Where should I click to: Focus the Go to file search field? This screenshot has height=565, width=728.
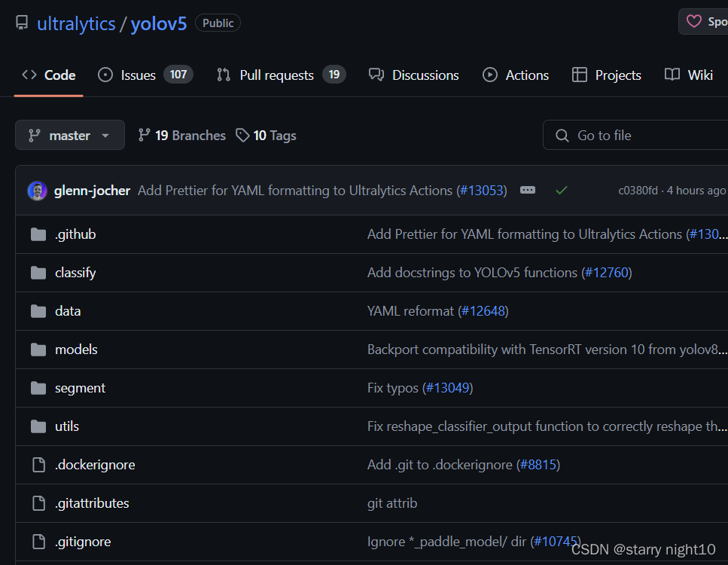[x=635, y=135]
